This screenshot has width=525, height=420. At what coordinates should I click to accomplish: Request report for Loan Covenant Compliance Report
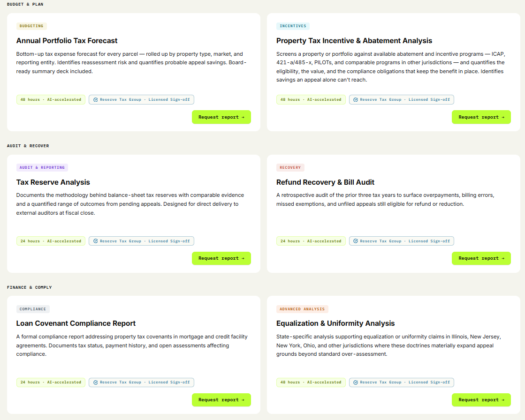[x=221, y=400]
